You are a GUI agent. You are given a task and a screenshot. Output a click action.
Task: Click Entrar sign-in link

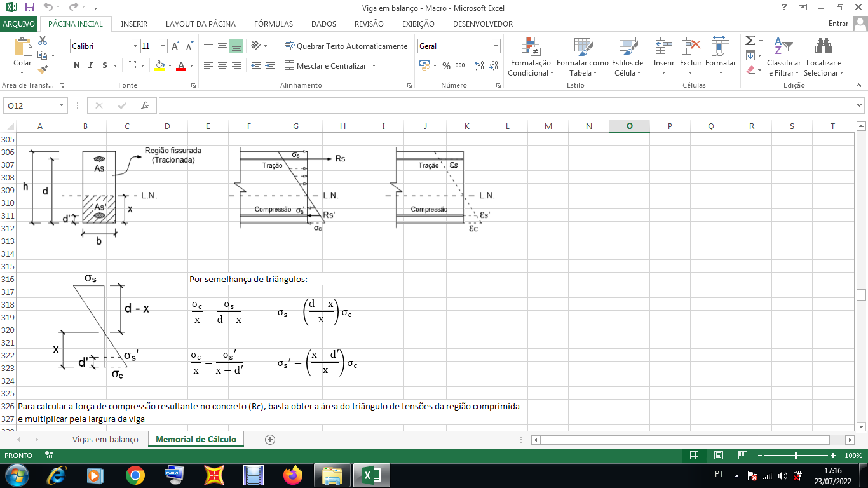[838, 24]
